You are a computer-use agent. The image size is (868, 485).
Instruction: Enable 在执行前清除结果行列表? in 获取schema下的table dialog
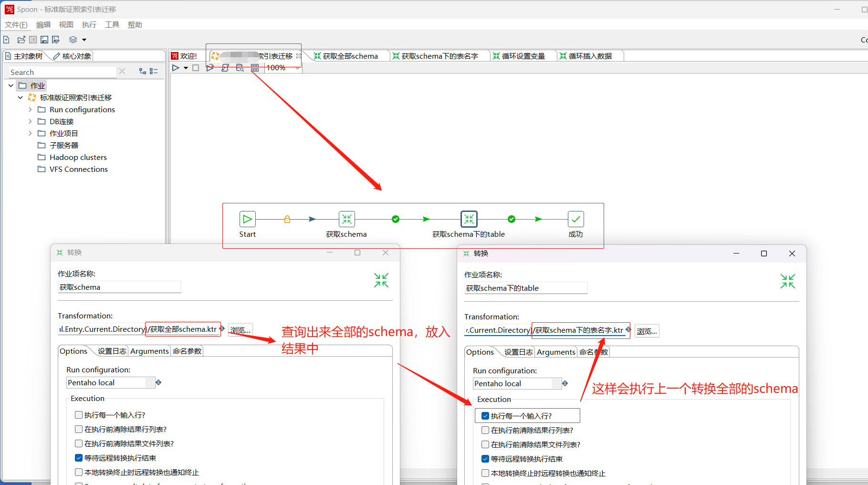[485, 430]
